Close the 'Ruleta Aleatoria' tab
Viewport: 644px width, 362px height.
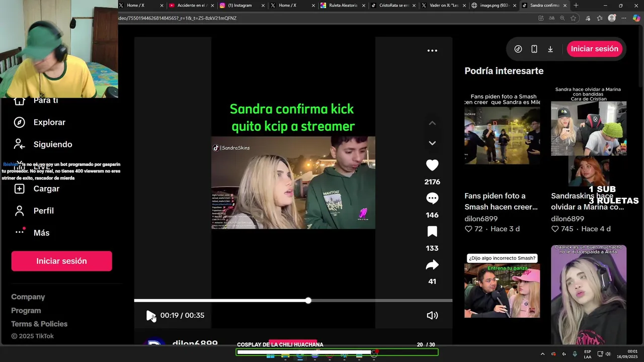pos(363,6)
